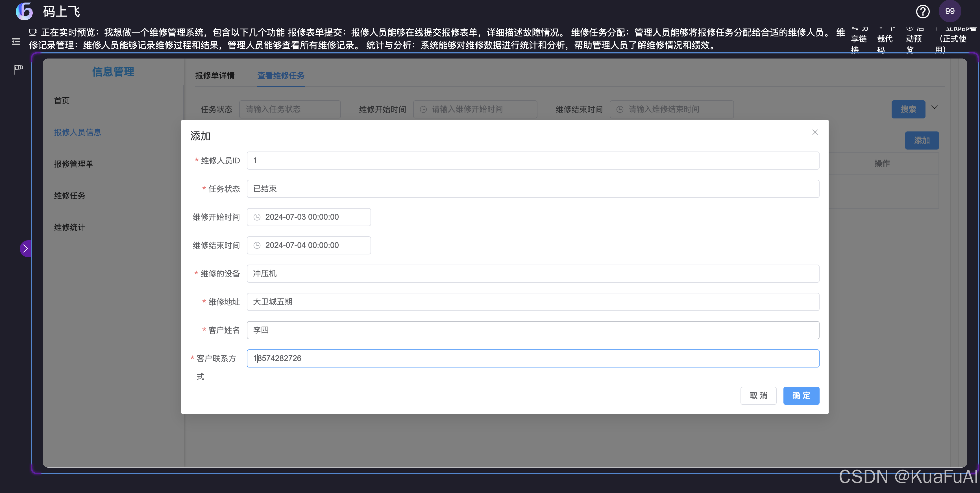Toggle the hamburger menu icon on left
The image size is (980, 493).
coord(16,42)
